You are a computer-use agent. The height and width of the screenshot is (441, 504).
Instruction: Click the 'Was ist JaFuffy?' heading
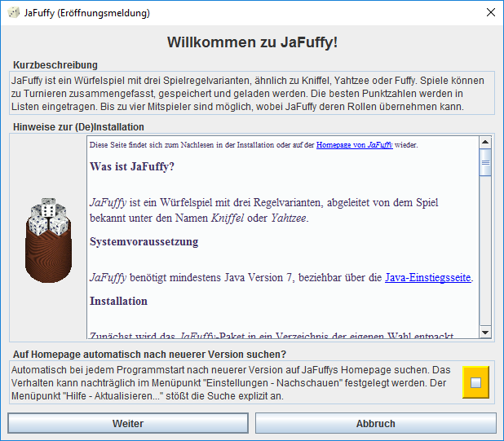(x=132, y=167)
